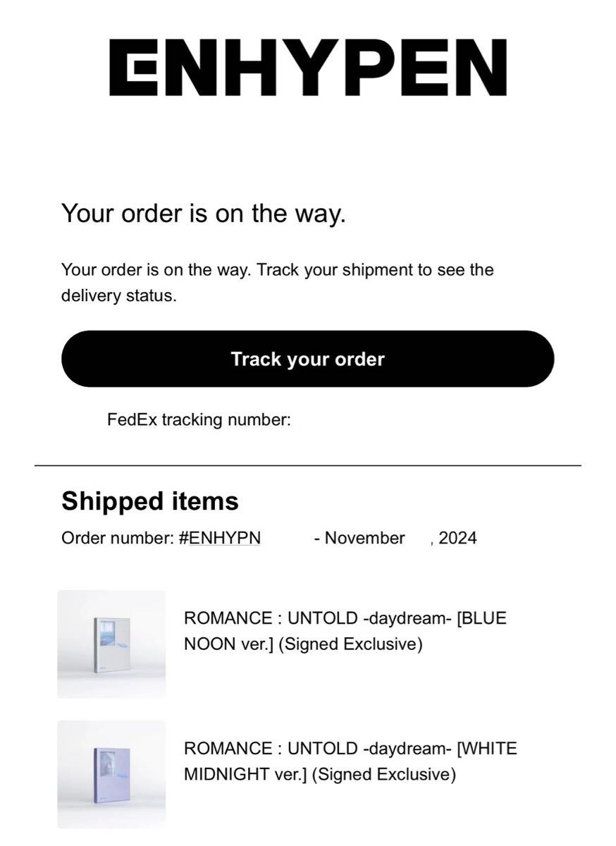Click "ROMANCE : UNTOLD" in the first item

pyautogui.click(x=271, y=618)
